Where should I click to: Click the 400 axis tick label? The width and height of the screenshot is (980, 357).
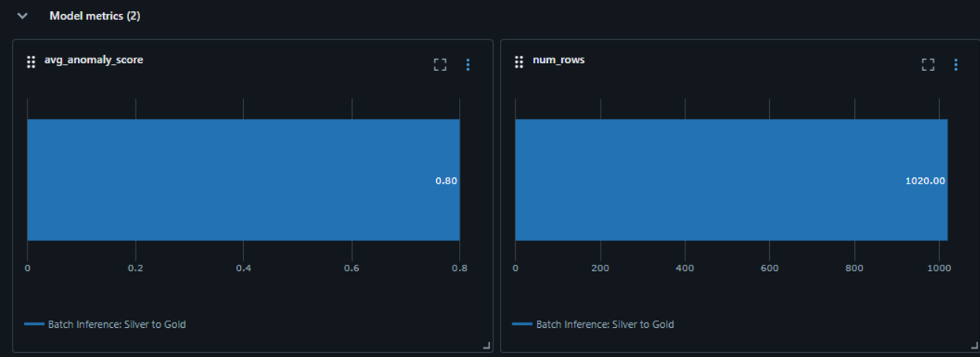[x=685, y=268]
